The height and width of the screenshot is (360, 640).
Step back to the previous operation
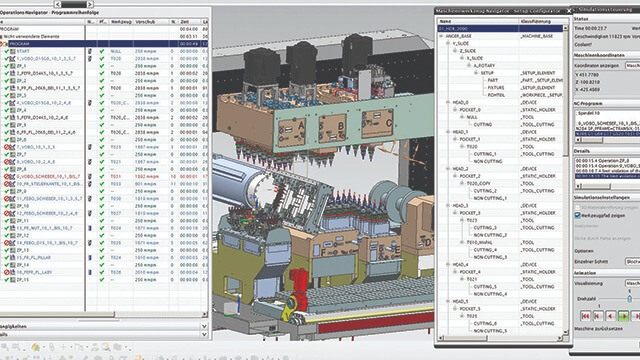598,316
